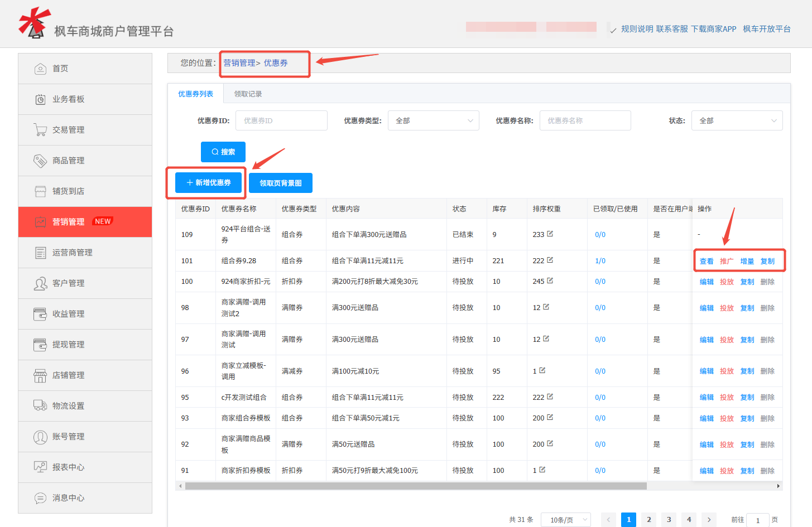Viewport: 812px width, 527px height.
Task: Open the 消息中心 message icon
Action: click(40, 497)
